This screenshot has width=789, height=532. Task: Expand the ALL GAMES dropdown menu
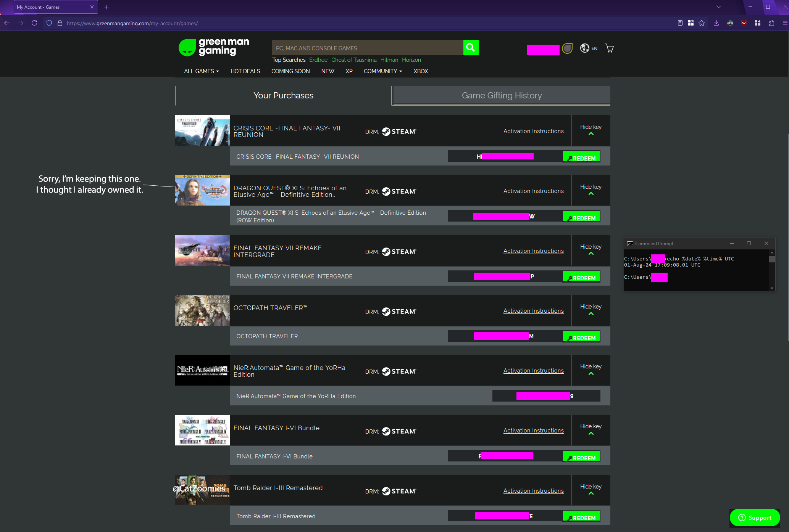click(201, 71)
